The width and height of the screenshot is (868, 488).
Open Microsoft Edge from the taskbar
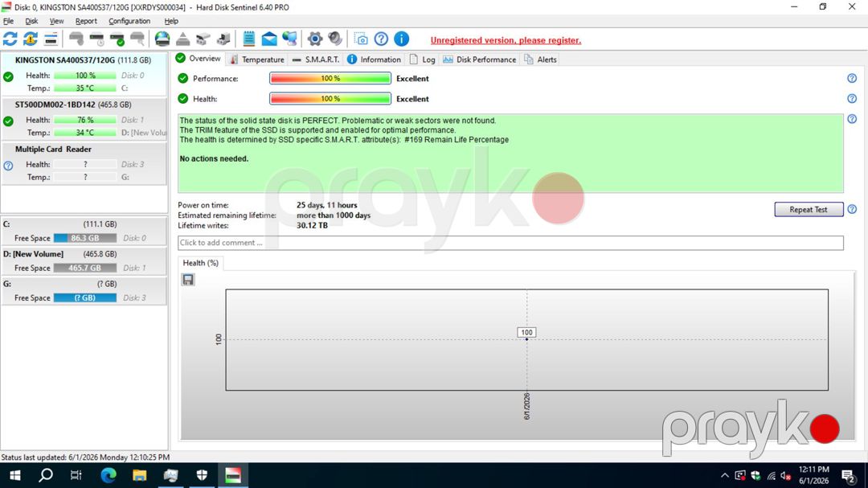108,475
